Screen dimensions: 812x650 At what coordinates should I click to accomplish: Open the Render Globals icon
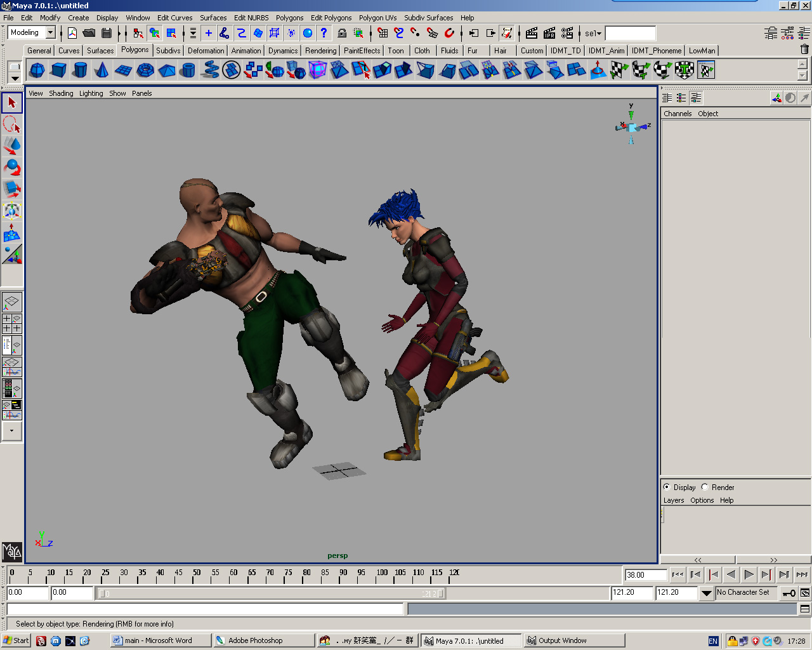tap(567, 33)
